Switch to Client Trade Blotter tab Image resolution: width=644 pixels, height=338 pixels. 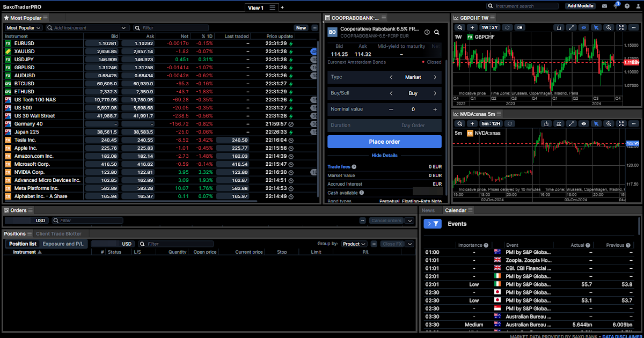point(58,234)
